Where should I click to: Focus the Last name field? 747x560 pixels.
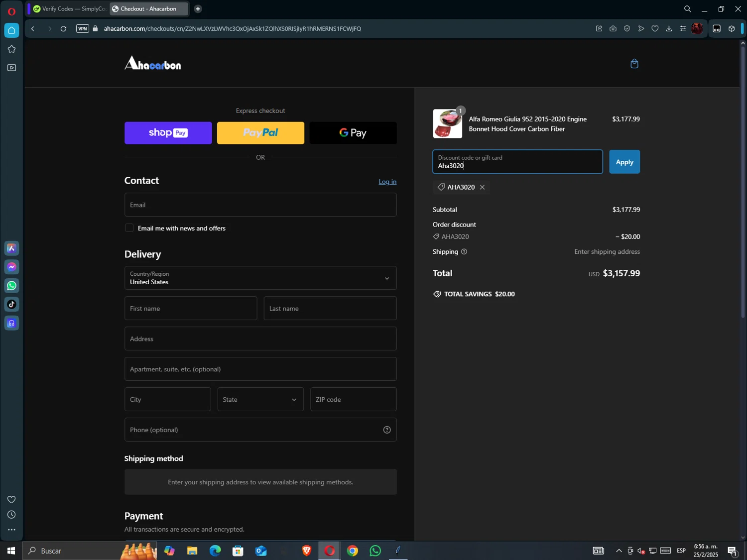(330, 309)
